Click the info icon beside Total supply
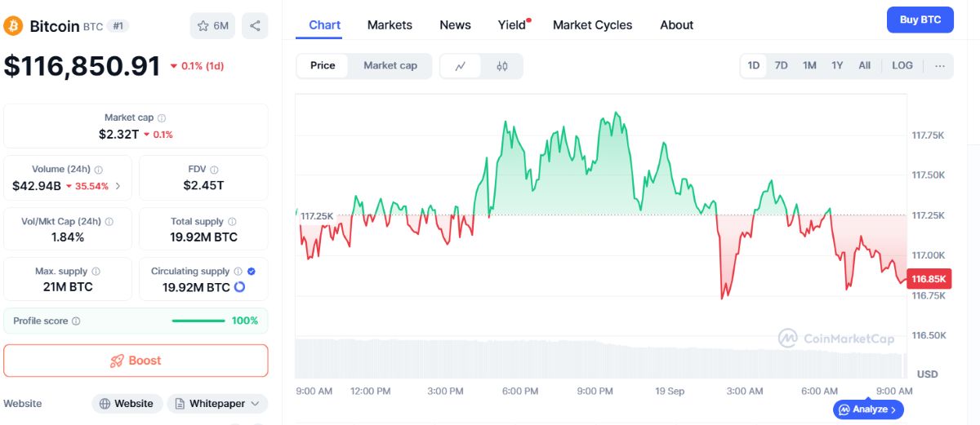This screenshot has height=425, width=980. (x=232, y=221)
